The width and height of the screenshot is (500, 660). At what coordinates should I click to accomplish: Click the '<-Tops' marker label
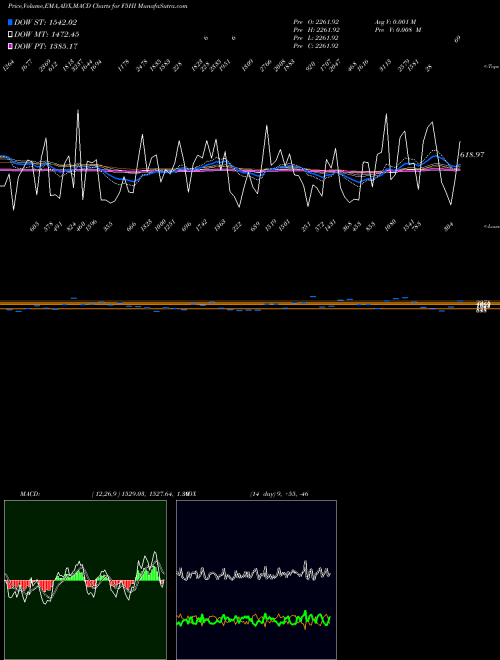[x=491, y=67]
